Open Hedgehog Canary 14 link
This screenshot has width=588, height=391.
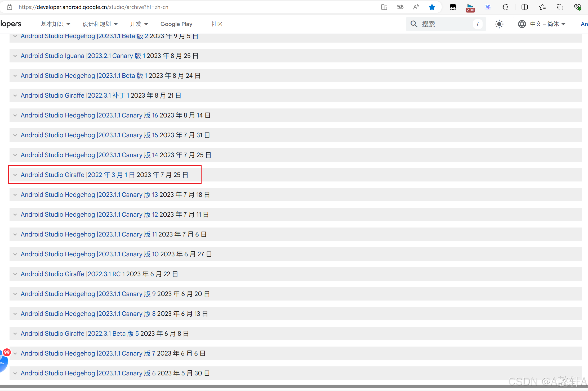point(90,155)
